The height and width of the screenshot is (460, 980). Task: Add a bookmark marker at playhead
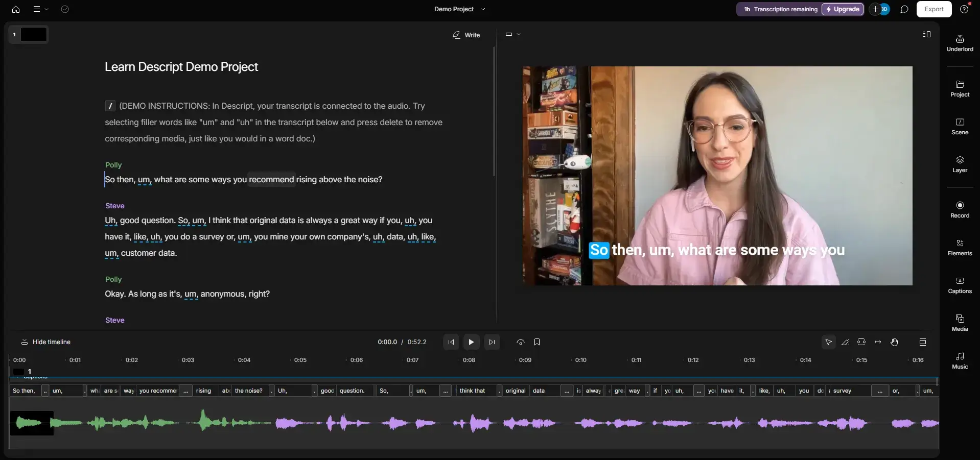pos(537,342)
